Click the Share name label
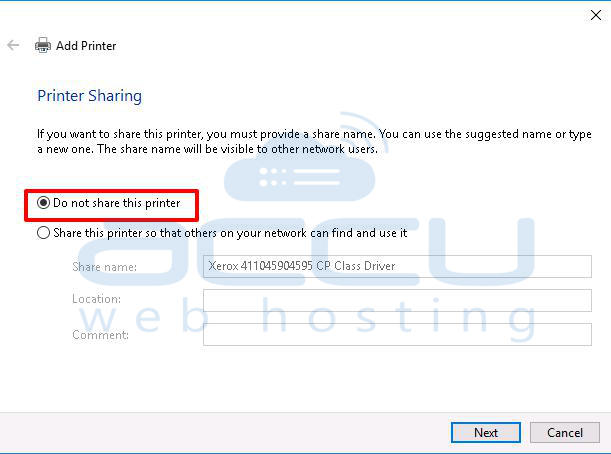The height and width of the screenshot is (454, 611). click(104, 267)
